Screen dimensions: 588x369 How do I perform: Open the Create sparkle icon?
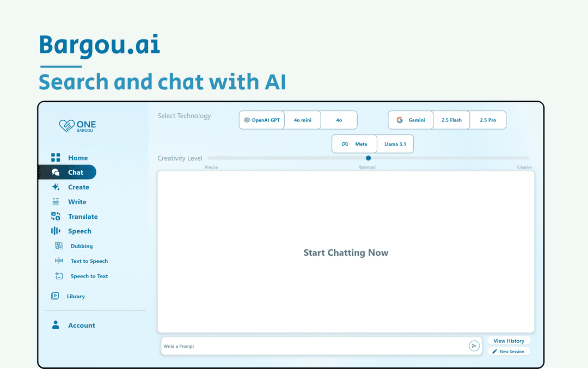[56, 187]
